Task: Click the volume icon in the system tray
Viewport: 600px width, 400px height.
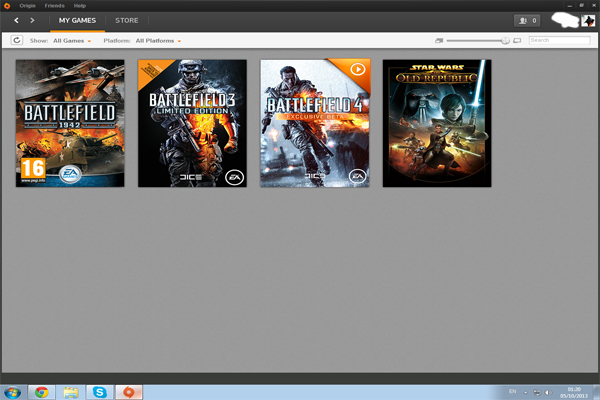Action: 548,392
